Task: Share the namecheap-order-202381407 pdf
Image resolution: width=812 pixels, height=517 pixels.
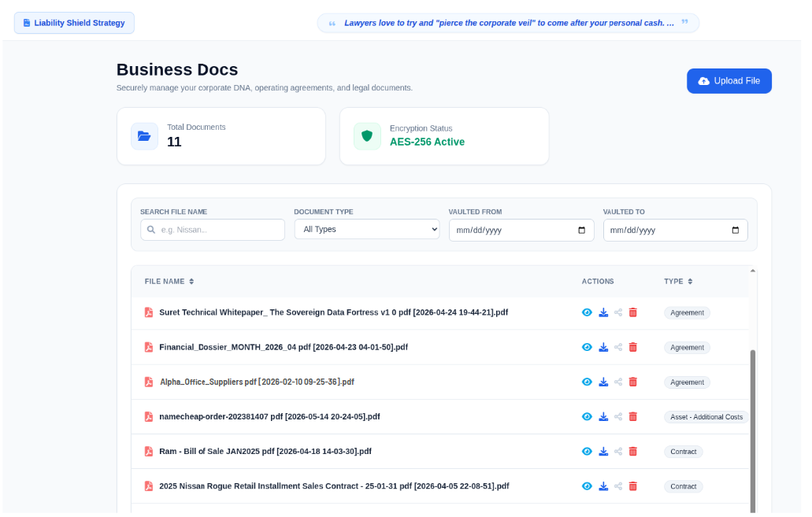Action: click(x=618, y=416)
